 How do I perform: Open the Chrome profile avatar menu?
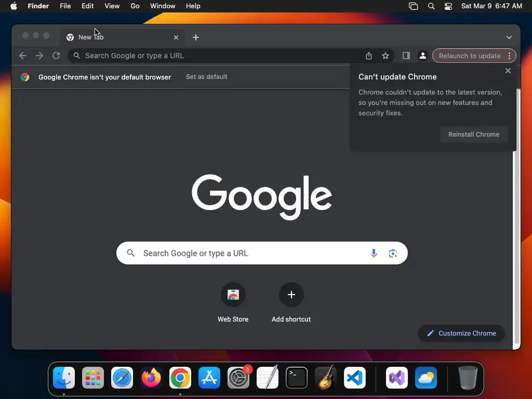pos(423,56)
